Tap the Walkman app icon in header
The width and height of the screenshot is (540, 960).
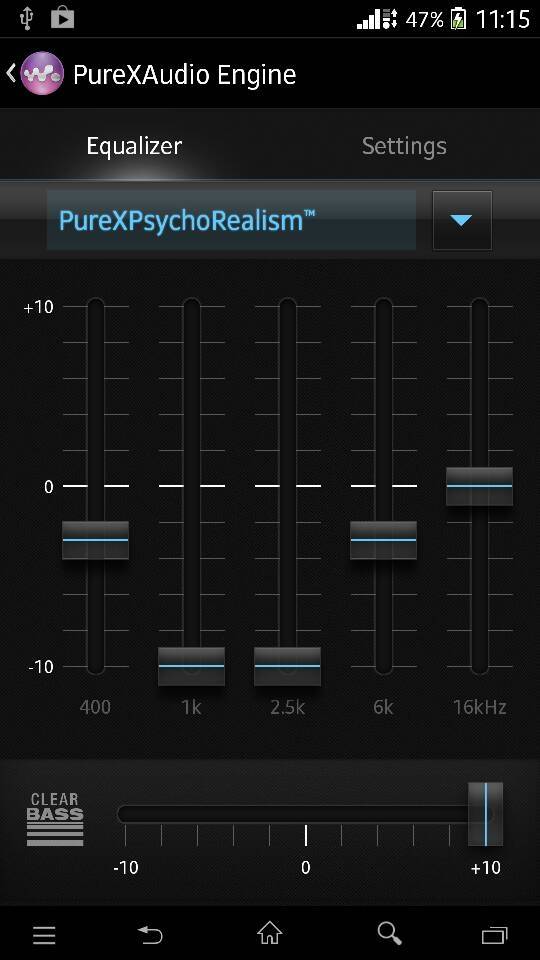pyautogui.click(x=42, y=73)
